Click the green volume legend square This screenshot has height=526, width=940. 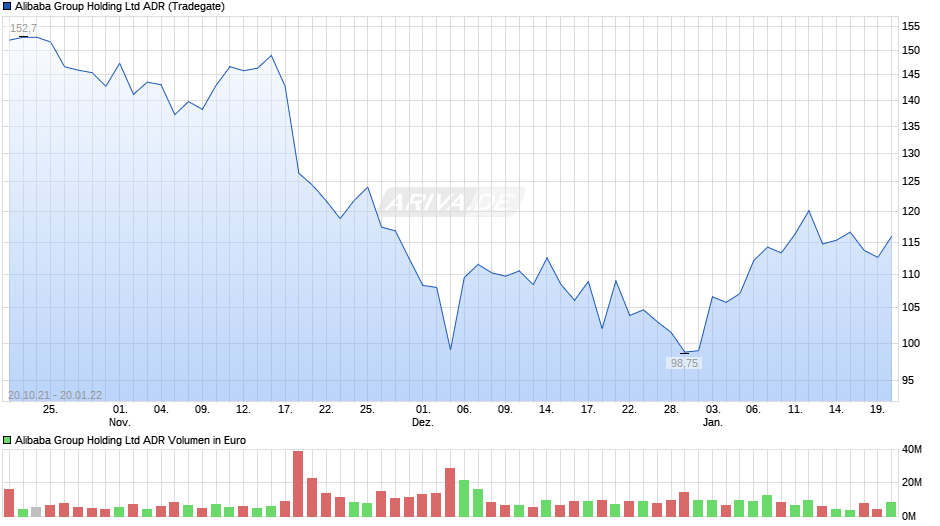7,440
